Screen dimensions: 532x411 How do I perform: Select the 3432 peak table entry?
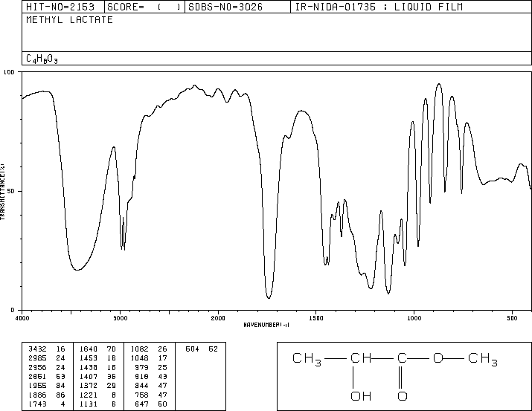pyautogui.click(x=38, y=349)
